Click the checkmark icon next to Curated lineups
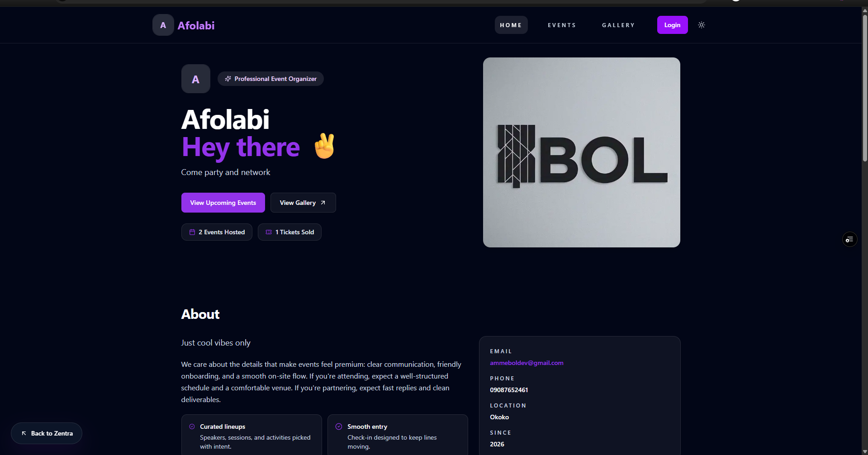Image resolution: width=868 pixels, height=455 pixels. (x=192, y=427)
